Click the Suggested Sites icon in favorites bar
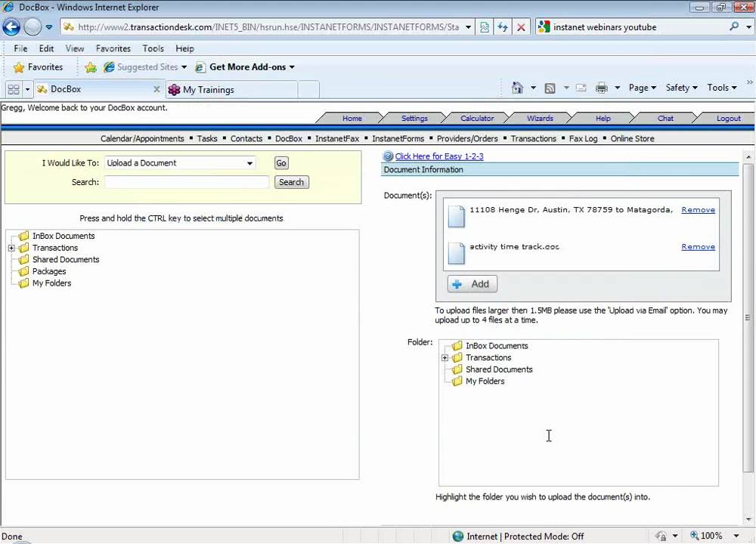 coord(110,67)
